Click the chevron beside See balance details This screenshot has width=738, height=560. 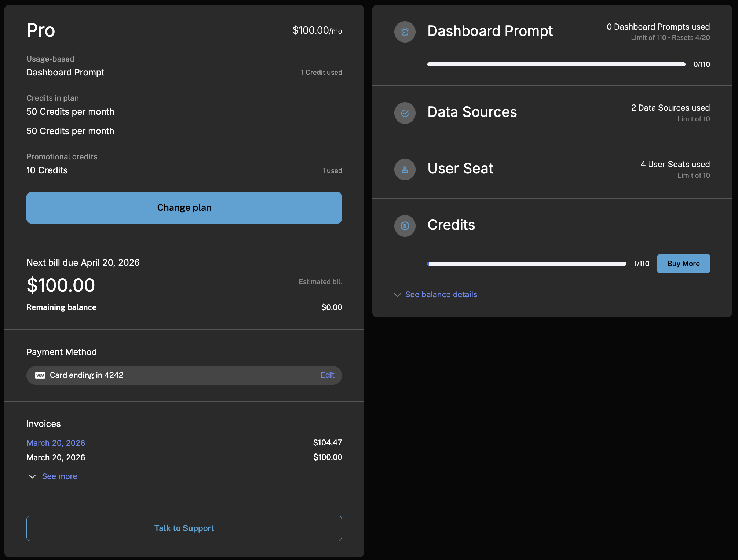(x=398, y=295)
